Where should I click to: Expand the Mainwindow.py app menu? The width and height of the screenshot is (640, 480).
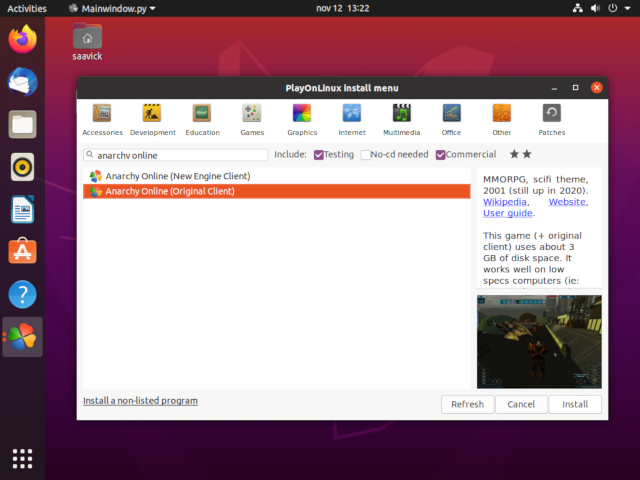[112, 8]
